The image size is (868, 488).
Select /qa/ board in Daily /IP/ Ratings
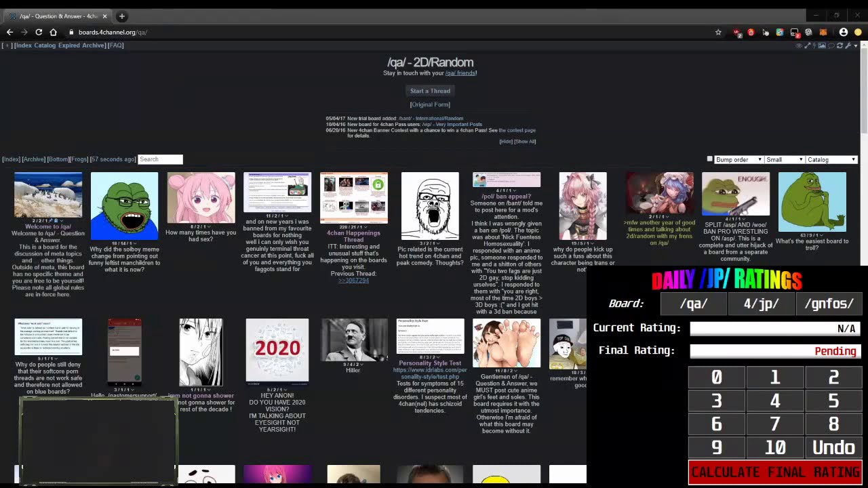tap(693, 304)
